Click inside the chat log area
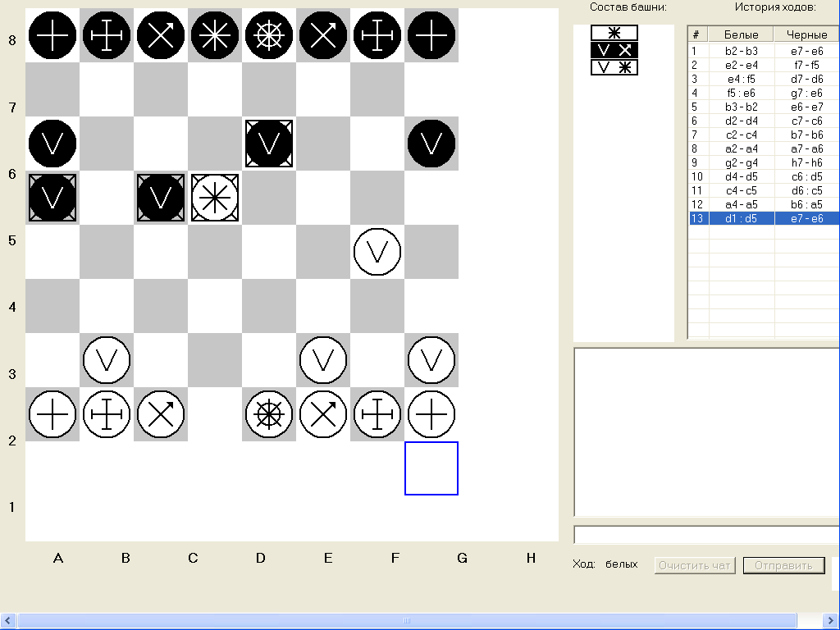 [706, 431]
